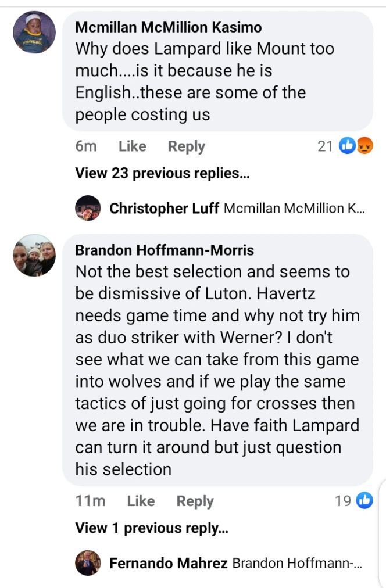The width and height of the screenshot is (386, 588).
Task: View the blue like reaction on Mcmillan's comment
Action: coord(347,146)
